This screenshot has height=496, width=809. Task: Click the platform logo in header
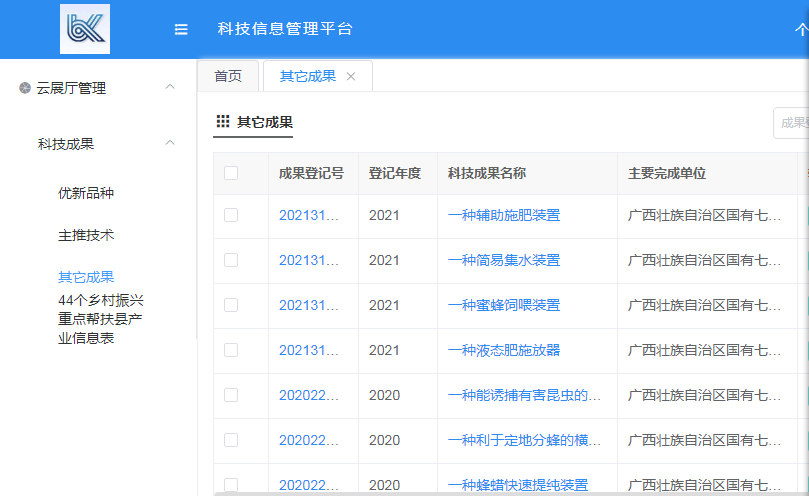(x=85, y=29)
